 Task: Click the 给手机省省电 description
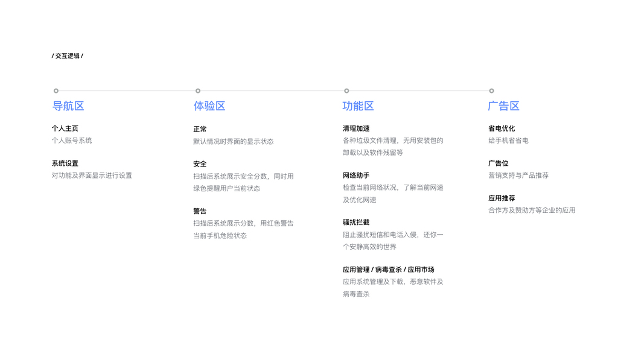(x=508, y=141)
